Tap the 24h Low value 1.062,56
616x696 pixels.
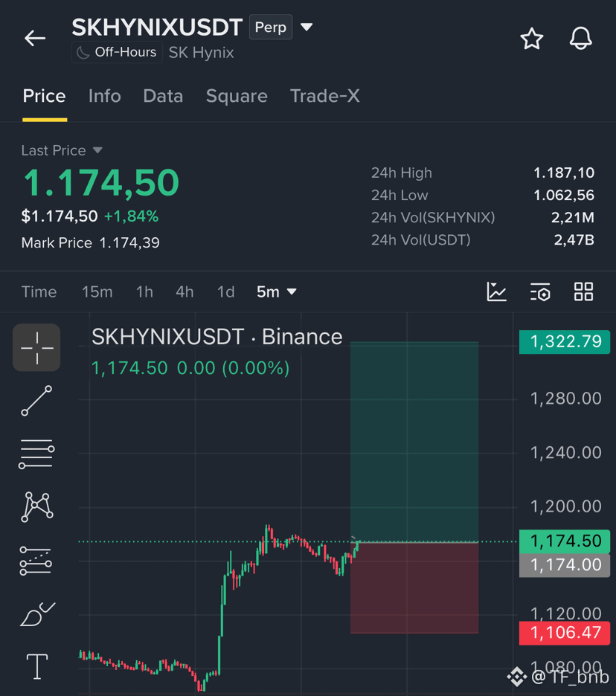coord(564,195)
